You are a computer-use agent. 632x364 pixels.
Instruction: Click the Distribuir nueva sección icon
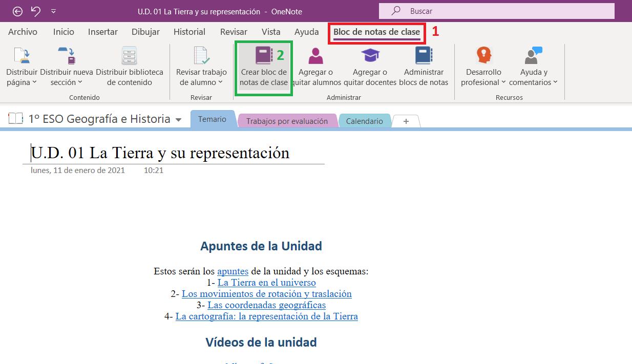(66, 56)
